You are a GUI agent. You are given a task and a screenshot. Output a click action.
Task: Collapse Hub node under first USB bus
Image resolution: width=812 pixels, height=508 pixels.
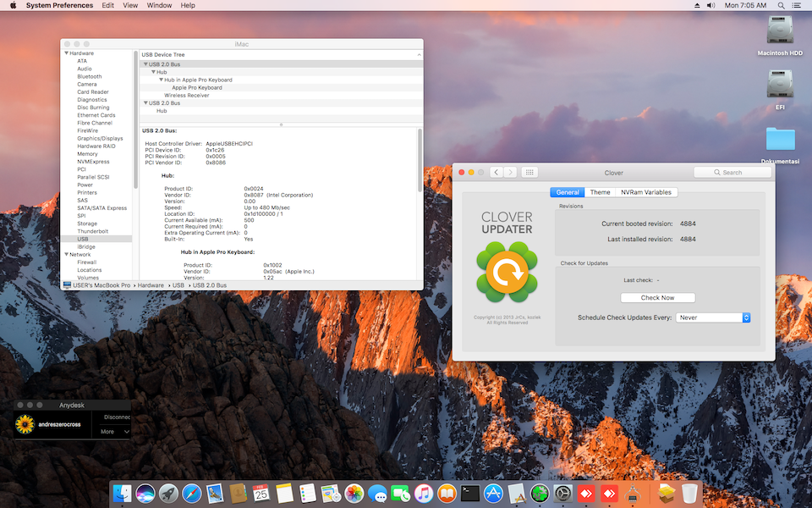tap(153, 72)
